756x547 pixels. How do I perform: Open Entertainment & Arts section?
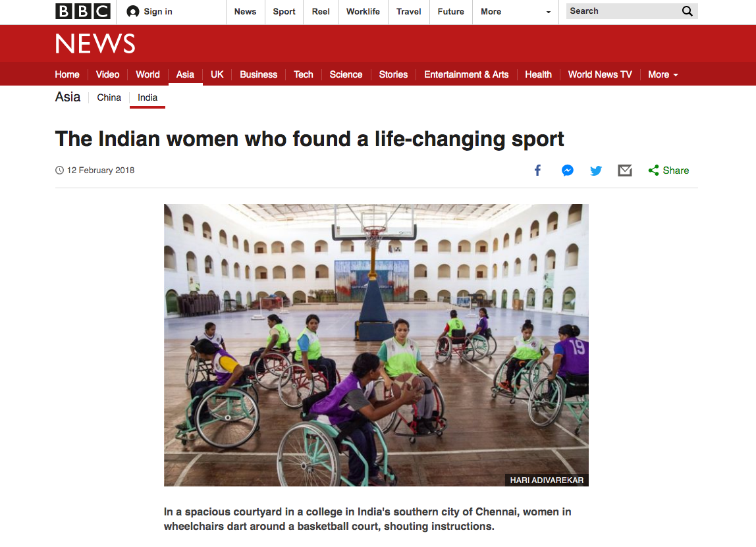466,74
